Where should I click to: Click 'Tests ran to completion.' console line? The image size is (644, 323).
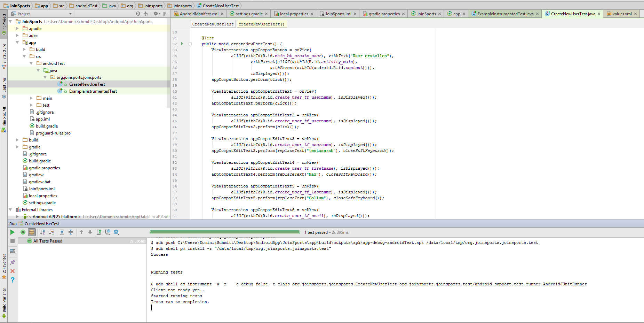coord(180,302)
